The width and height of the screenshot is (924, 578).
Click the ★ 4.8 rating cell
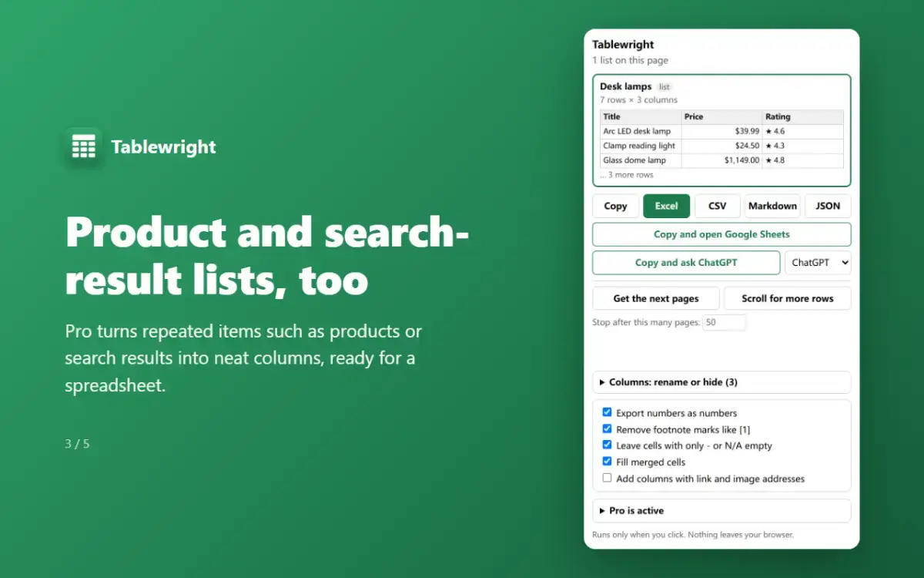[x=802, y=160]
